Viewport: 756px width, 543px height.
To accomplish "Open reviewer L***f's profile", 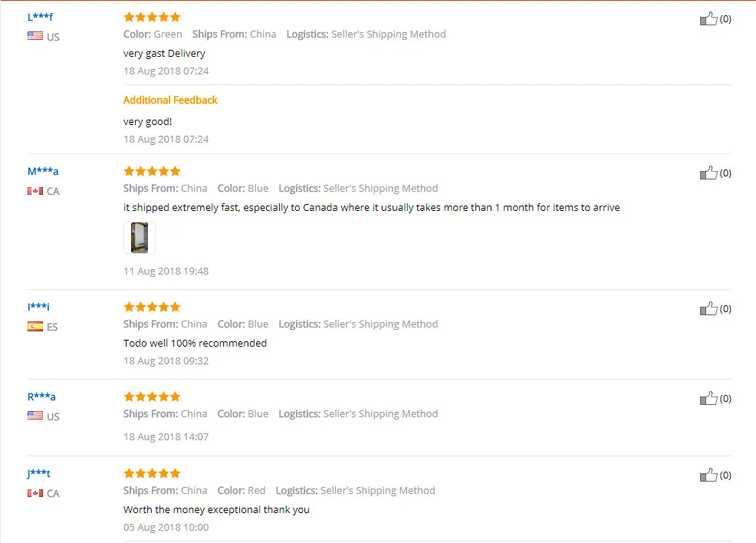I will [40, 17].
